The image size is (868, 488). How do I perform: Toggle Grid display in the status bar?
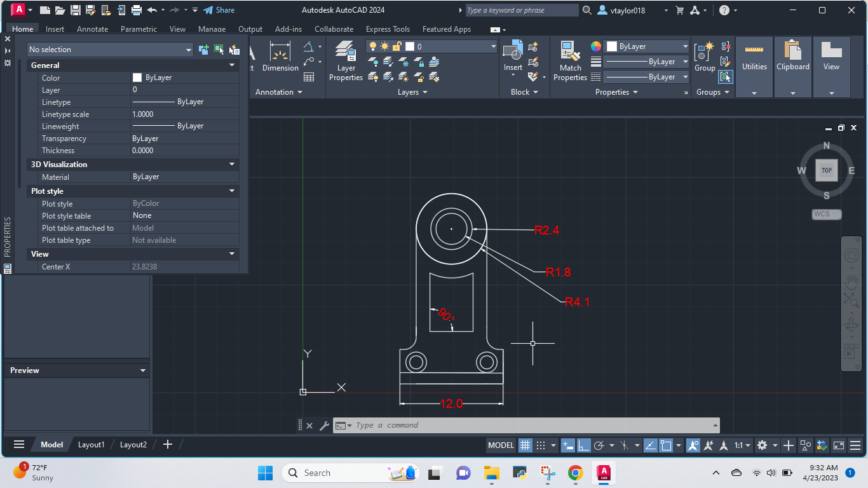(x=526, y=445)
